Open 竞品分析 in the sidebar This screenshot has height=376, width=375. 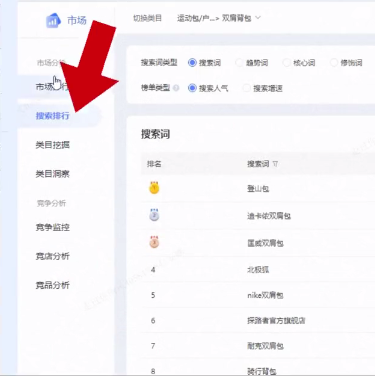click(53, 285)
